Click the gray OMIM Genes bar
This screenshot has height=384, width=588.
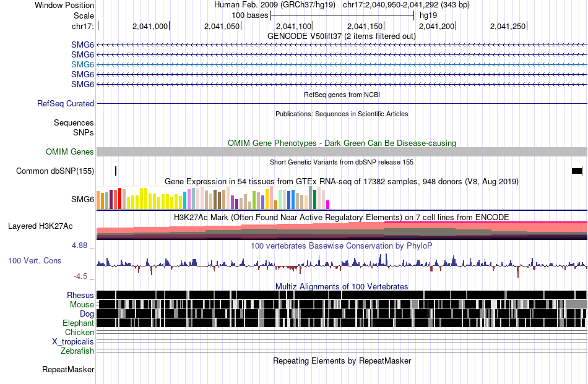point(342,151)
